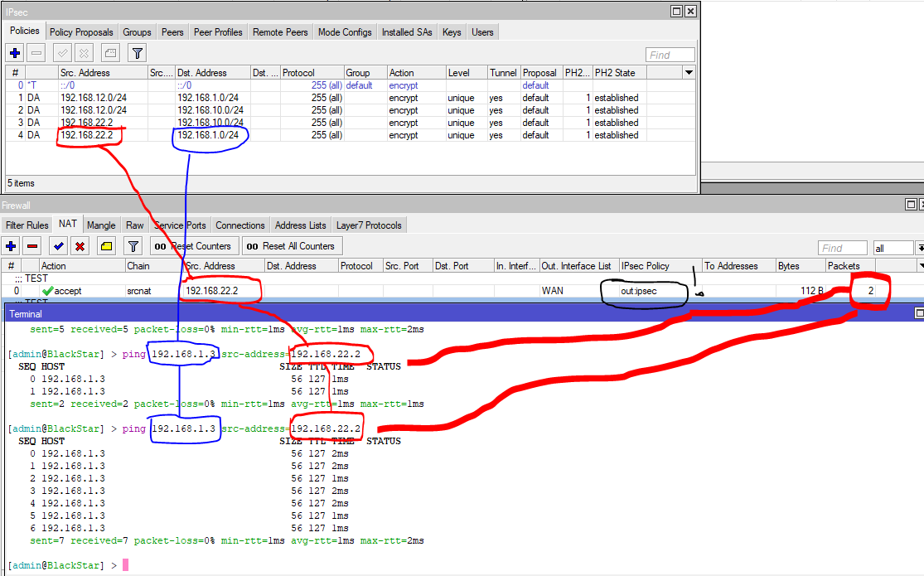Disable selected IPsec policy with cross icon
924x576 pixels.
point(84,53)
